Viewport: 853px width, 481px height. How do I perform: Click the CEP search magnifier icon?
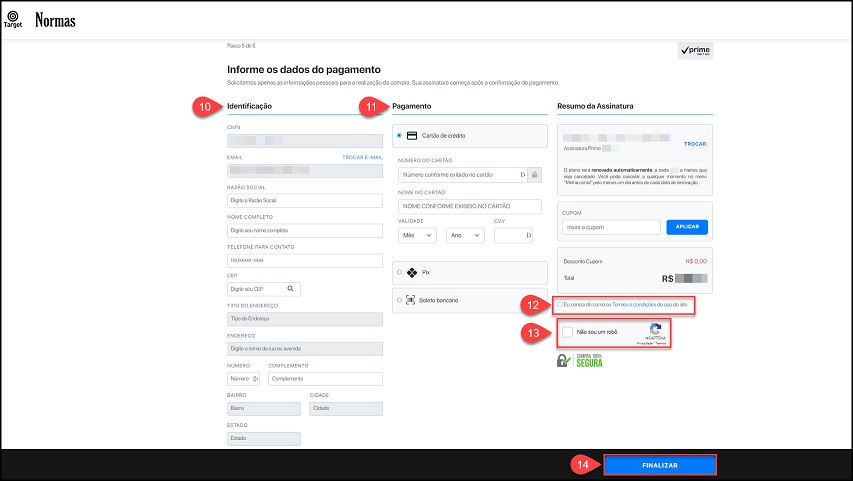coord(290,289)
